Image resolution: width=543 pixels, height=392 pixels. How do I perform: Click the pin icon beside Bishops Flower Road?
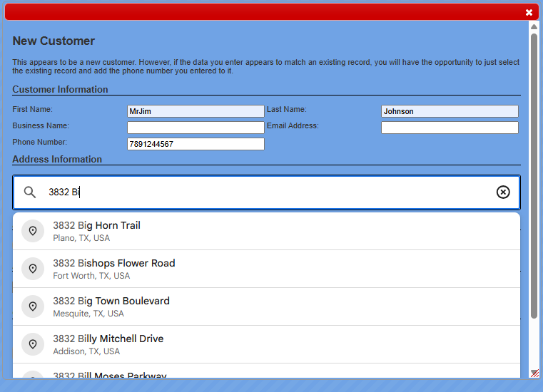33,269
